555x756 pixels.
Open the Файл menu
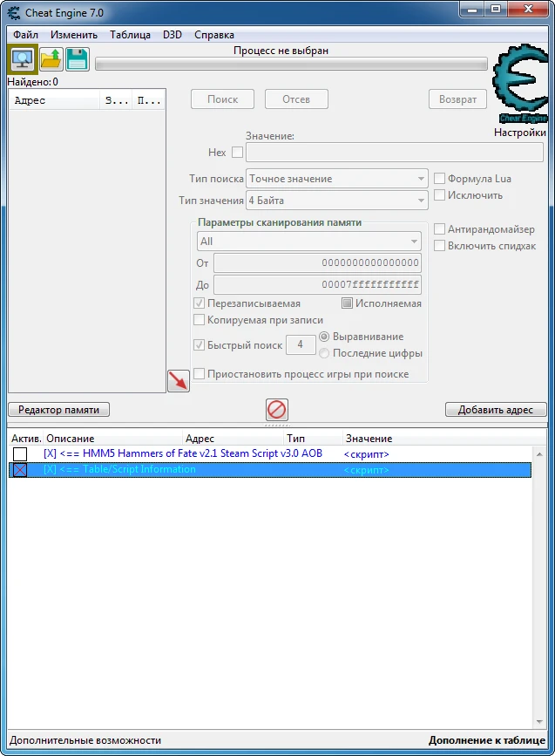pos(25,35)
